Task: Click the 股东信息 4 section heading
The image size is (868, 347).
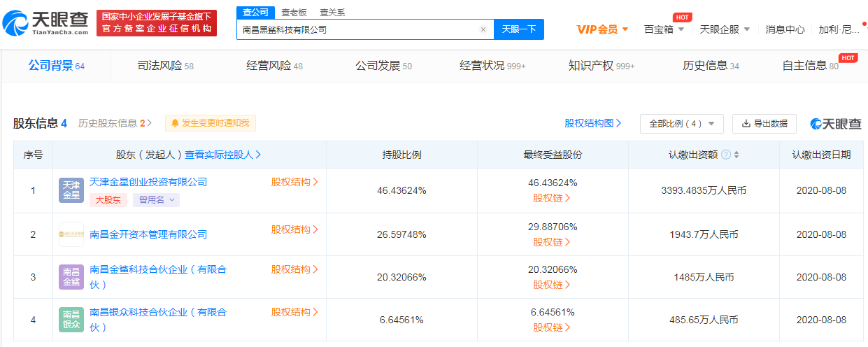Action: click(40, 123)
